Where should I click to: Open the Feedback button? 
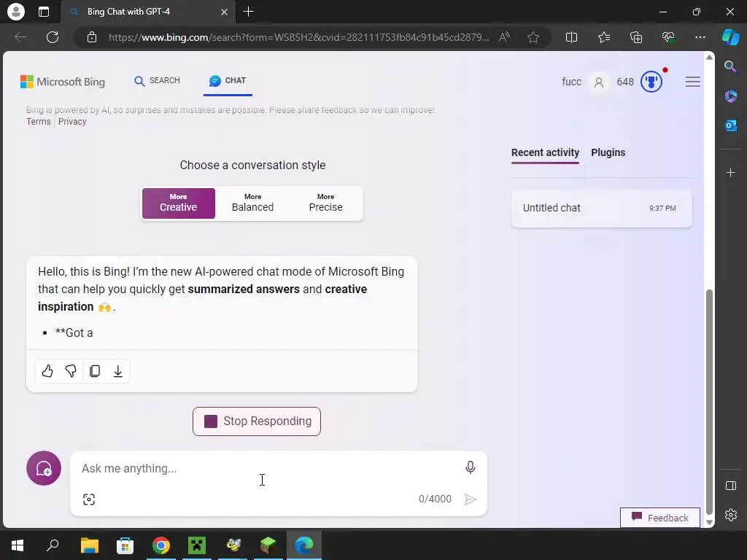point(659,518)
